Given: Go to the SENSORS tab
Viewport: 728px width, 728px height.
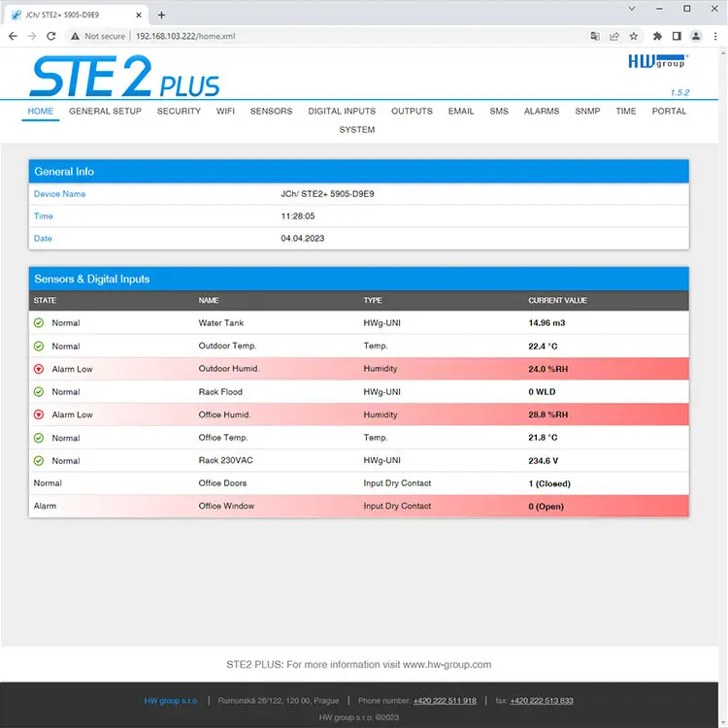Looking at the screenshot, I should click(x=271, y=111).
